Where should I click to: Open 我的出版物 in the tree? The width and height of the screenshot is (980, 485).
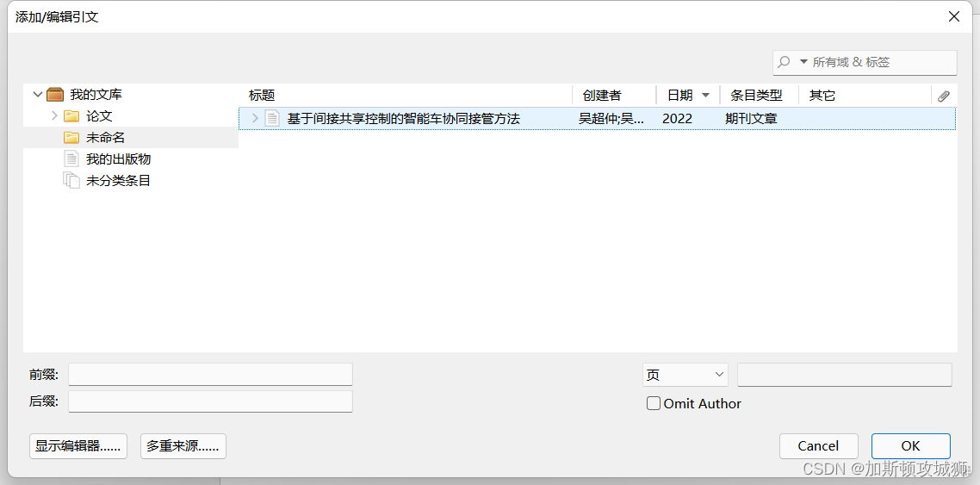[119, 159]
